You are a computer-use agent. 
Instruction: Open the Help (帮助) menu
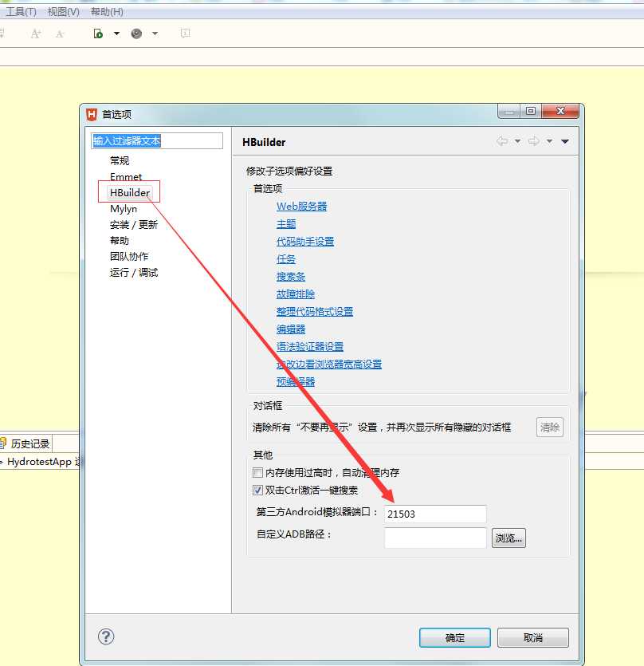point(107,11)
